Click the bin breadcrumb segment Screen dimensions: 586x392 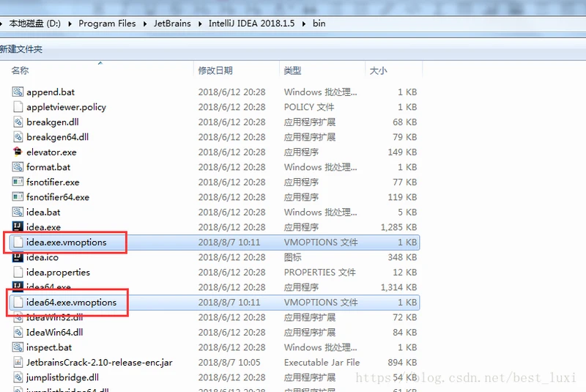coord(319,23)
